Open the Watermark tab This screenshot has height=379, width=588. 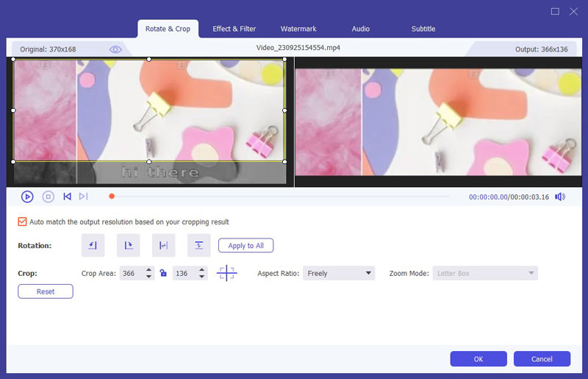pyautogui.click(x=298, y=29)
